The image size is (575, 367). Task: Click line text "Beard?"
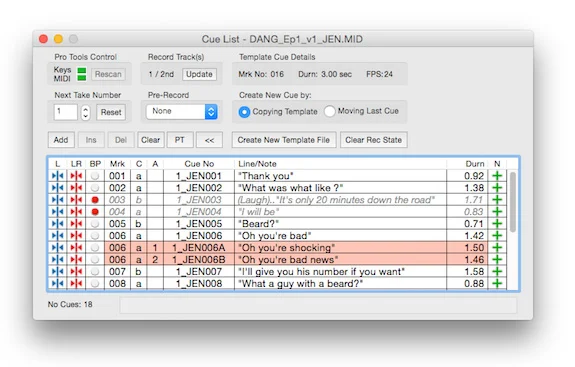tap(259, 224)
